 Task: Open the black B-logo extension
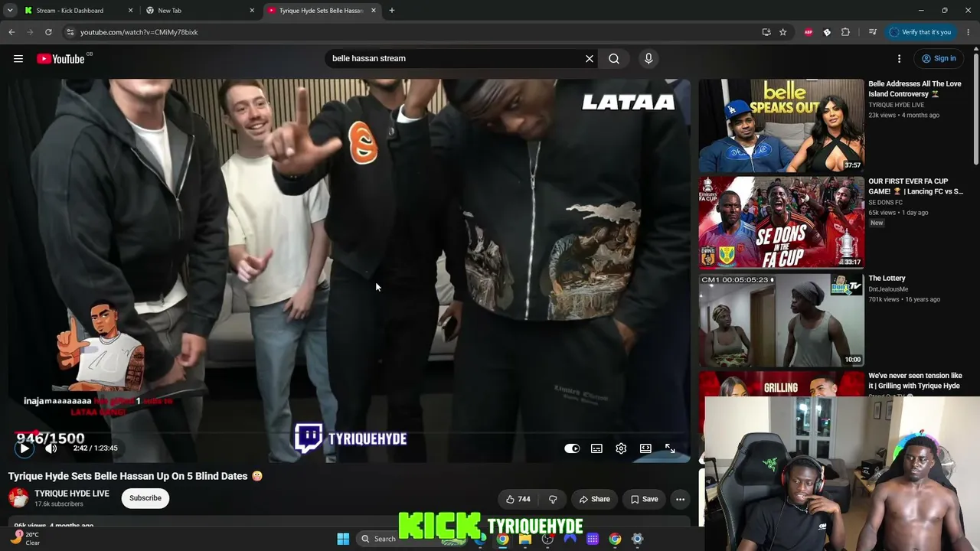click(827, 32)
